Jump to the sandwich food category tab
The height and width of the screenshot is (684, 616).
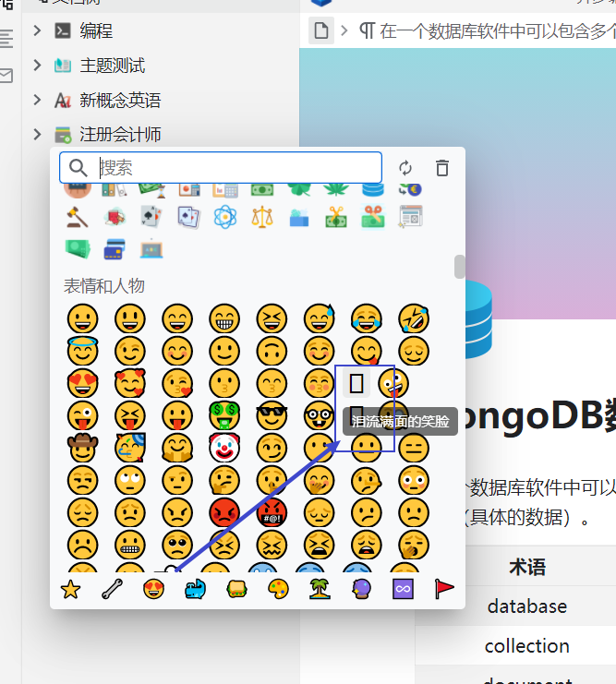[236, 589]
